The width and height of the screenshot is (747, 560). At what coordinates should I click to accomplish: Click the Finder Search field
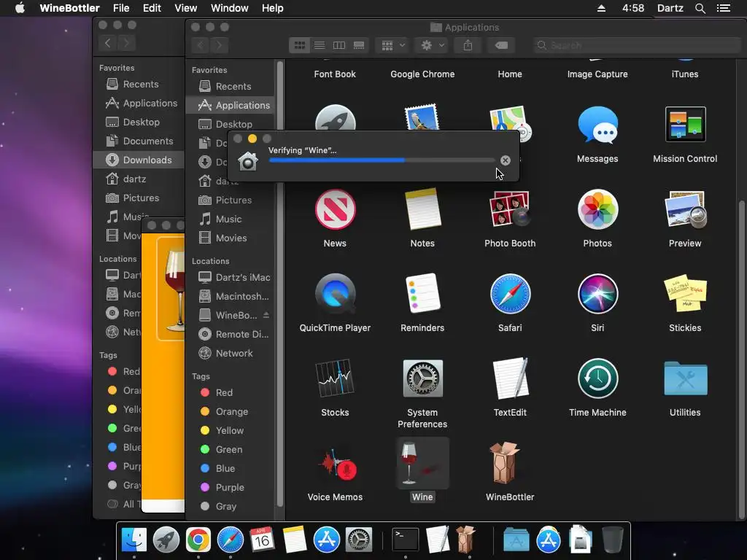636,45
